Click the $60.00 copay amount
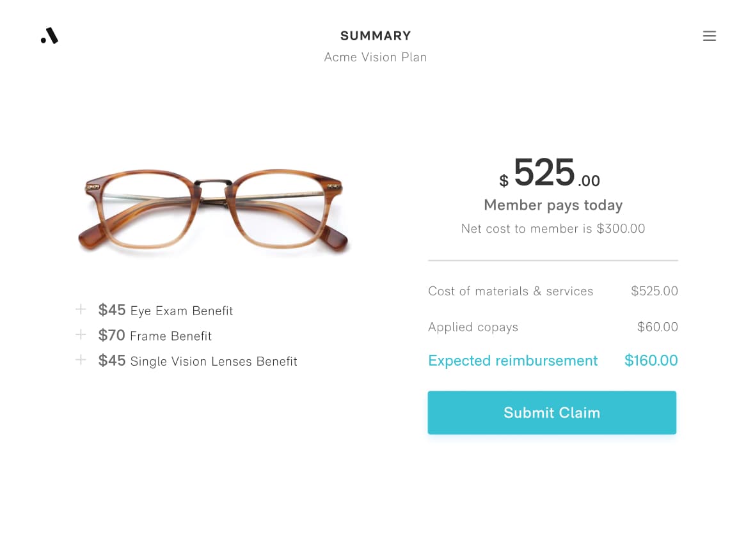 (x=657, y=327)
